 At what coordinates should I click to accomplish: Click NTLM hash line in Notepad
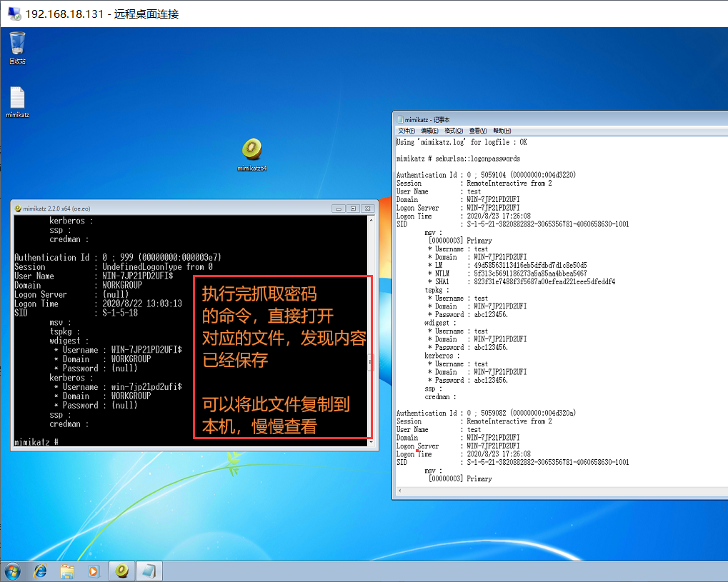click(507, 274)
